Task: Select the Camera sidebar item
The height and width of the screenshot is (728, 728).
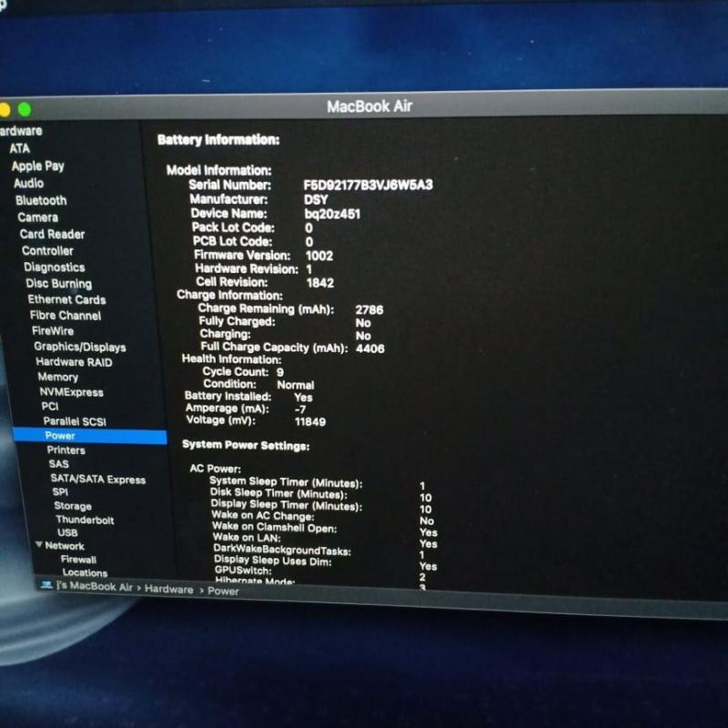Action: tap(37, 217)
